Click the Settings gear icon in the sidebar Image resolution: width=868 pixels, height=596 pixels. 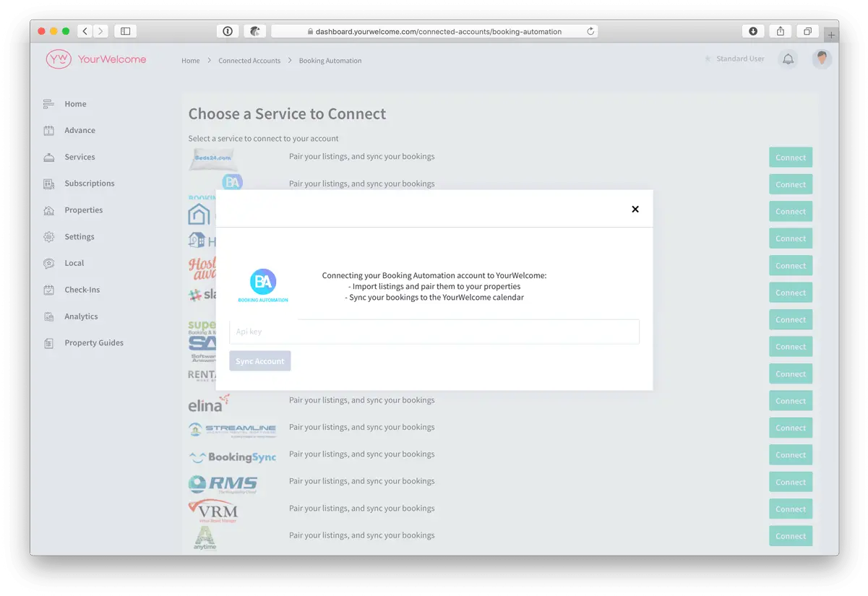[48, 237]
